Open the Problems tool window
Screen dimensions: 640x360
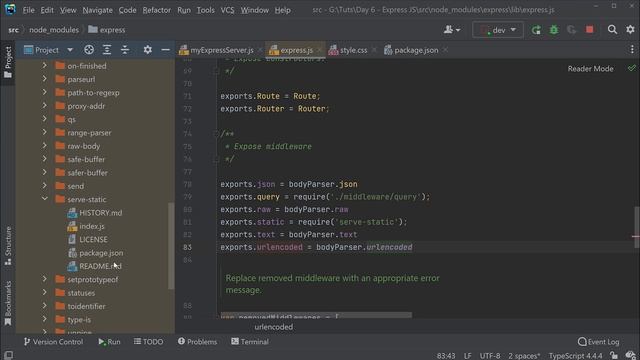(x=197, y=342)
